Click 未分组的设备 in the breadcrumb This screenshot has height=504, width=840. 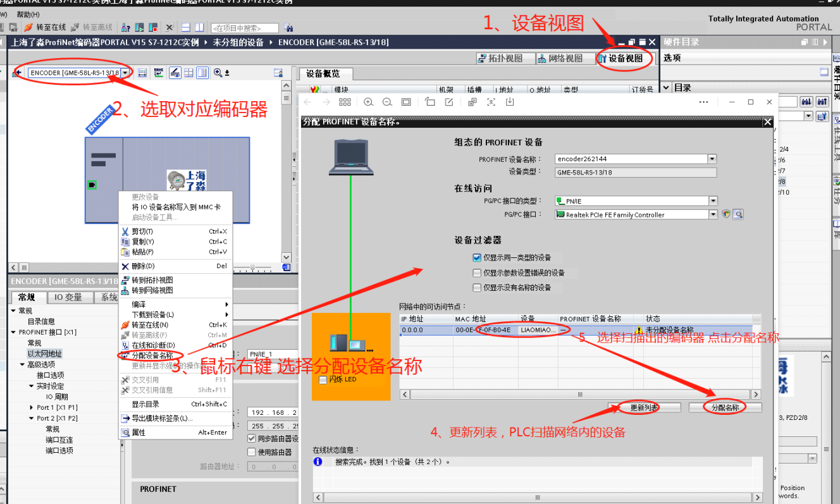point(238,42)
